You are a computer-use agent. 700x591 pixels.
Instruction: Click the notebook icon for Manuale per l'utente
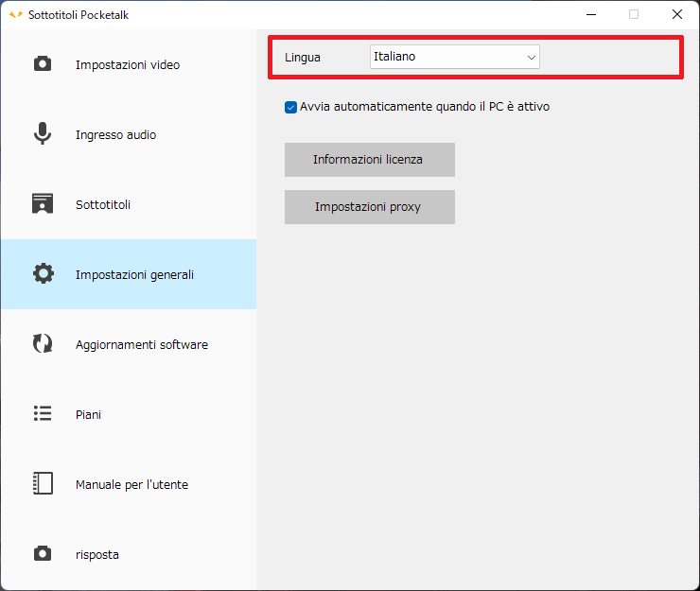coord(43,484)
